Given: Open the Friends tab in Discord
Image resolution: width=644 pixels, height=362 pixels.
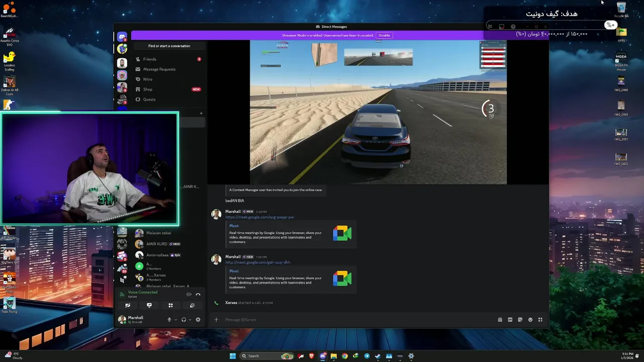Looking at the screenshot, I should pos(169,59).
